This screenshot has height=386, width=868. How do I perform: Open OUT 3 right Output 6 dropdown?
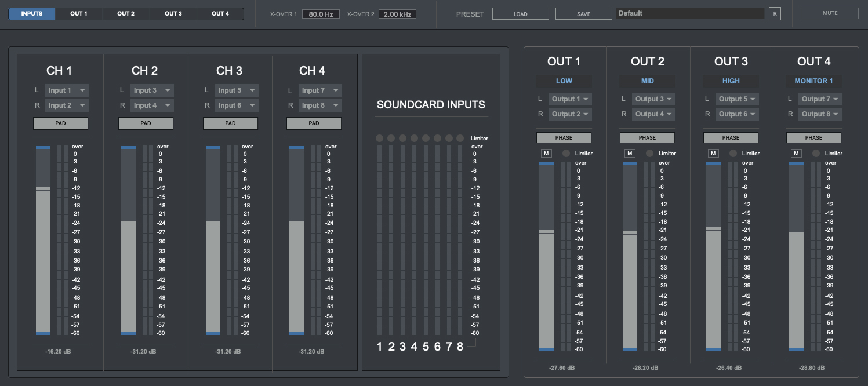(737, 114)
